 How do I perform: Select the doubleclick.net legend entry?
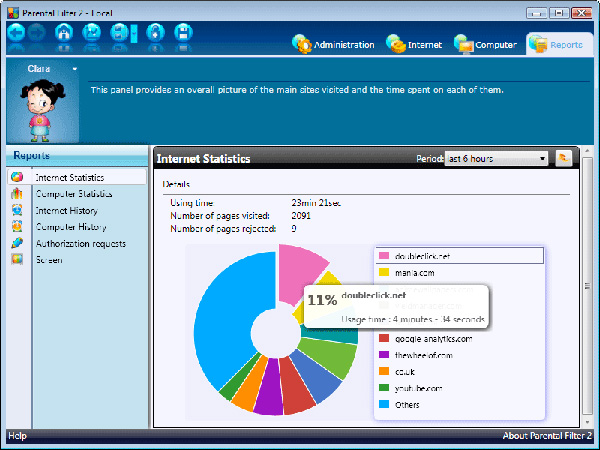point(460,256)
